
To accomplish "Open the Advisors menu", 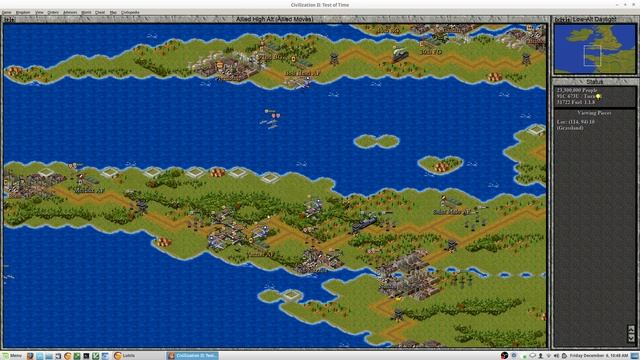I will coord(70,12).
